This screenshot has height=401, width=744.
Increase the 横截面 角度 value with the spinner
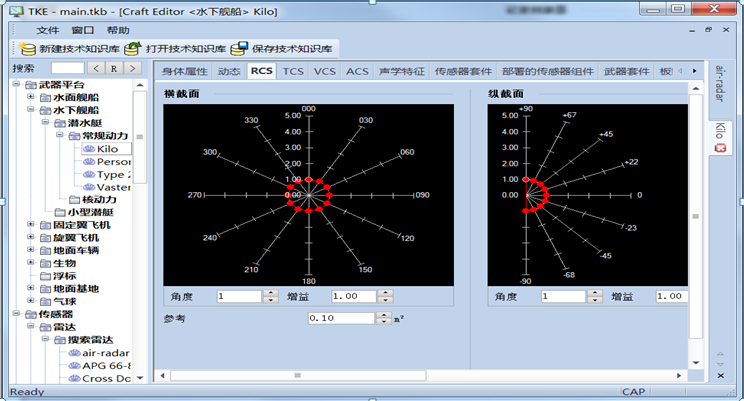[270, 293]
